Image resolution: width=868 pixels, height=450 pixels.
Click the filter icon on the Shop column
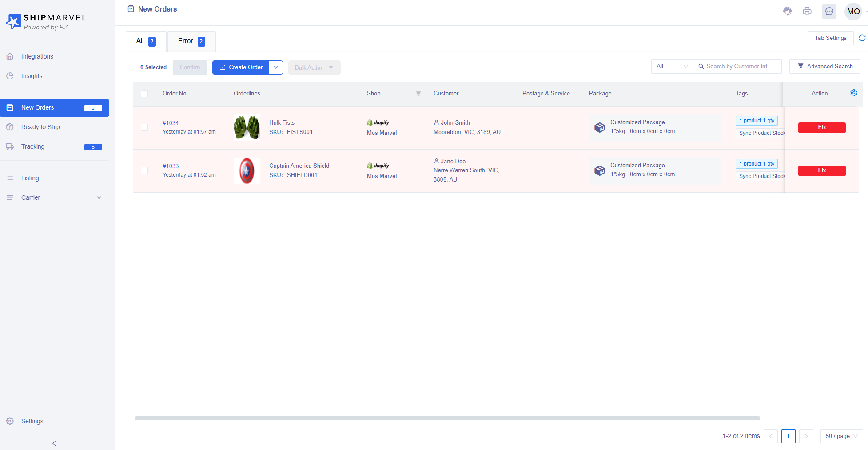(418, 94)
